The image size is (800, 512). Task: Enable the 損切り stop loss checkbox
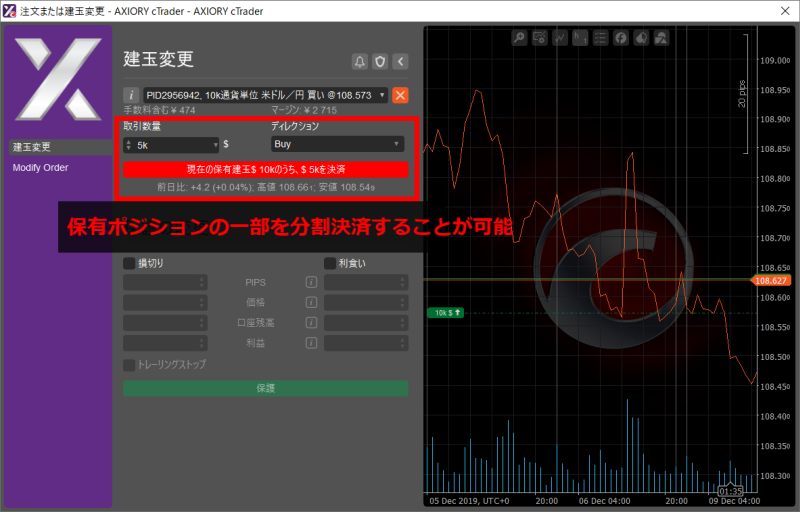click(x=129, y=263)
